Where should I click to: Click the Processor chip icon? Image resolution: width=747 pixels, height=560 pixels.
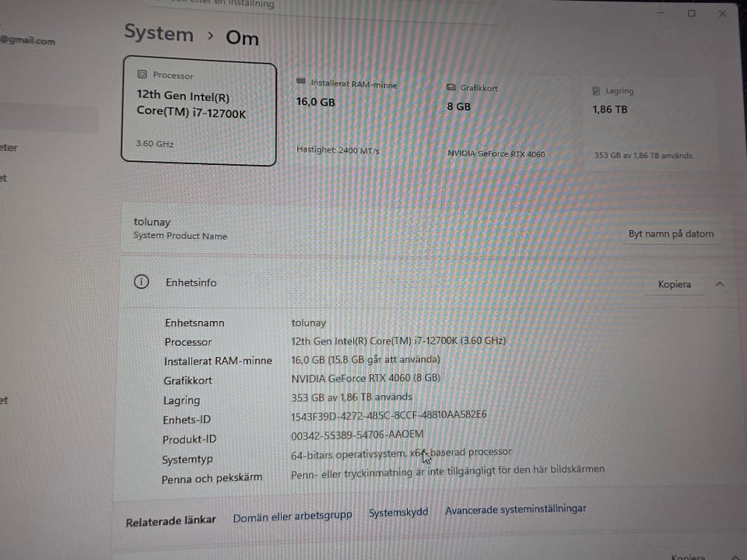(142, 75)
